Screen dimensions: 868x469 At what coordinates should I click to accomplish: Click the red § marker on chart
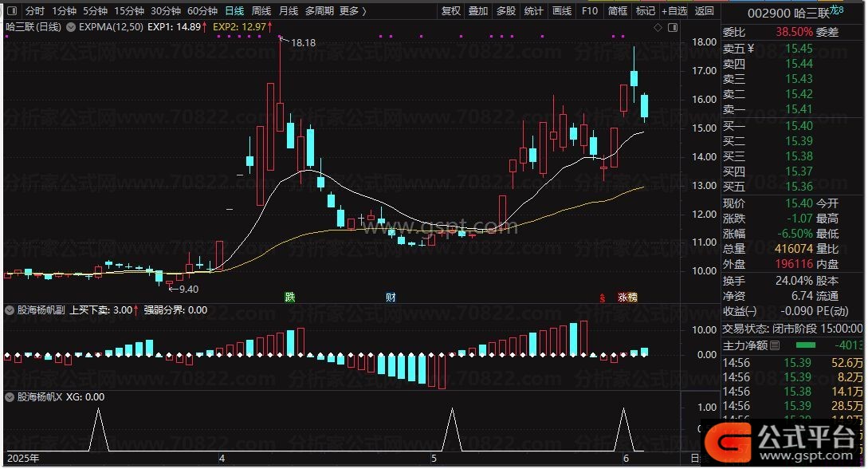[x=603, y=298]
